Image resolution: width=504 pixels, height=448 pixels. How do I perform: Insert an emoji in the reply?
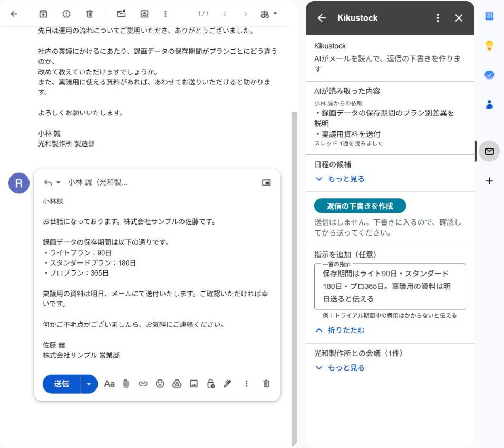[x=160, y=384]
